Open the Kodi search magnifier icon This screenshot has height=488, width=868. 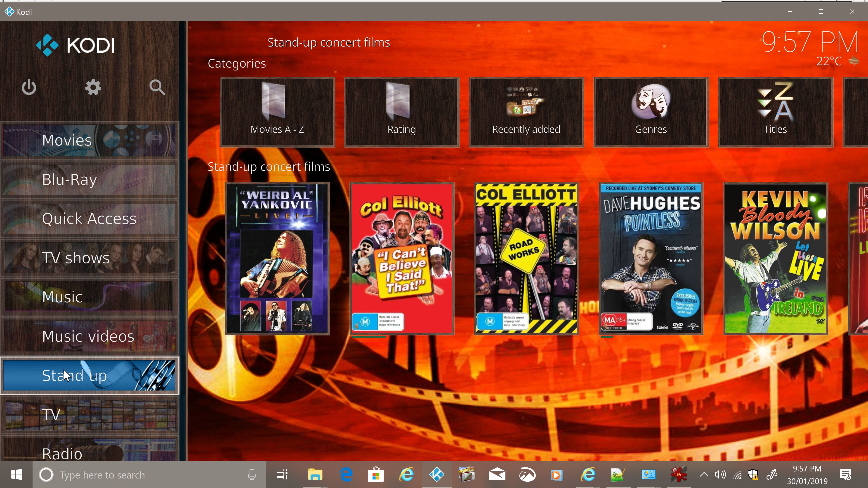coord(157,88)
